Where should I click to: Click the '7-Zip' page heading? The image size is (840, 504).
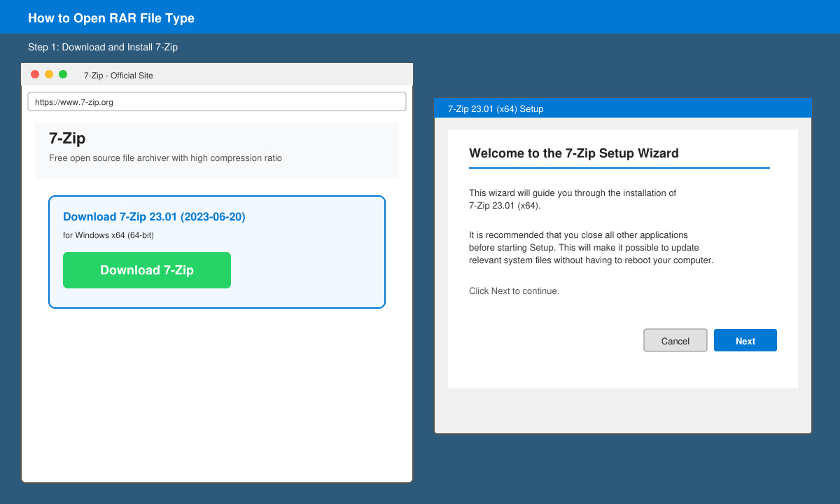(67, 139)
